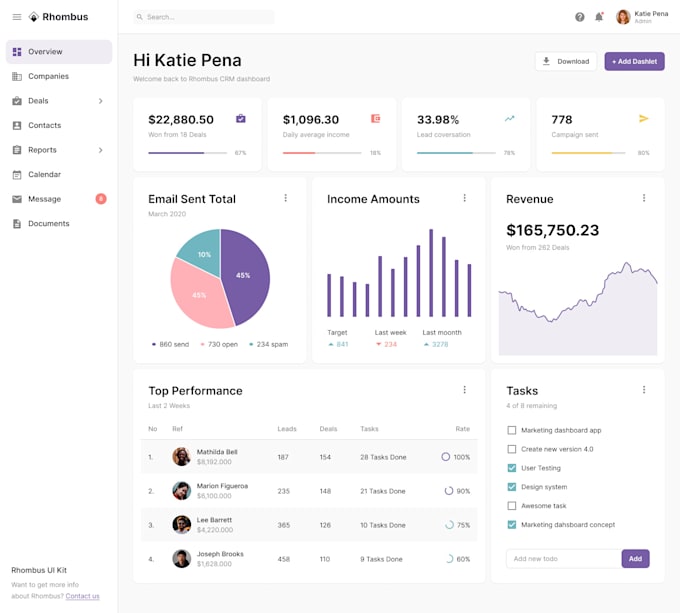Click the Overview grid icon in sidebar
The height and width of the screenshot is (613, 680).
(17, 52)
